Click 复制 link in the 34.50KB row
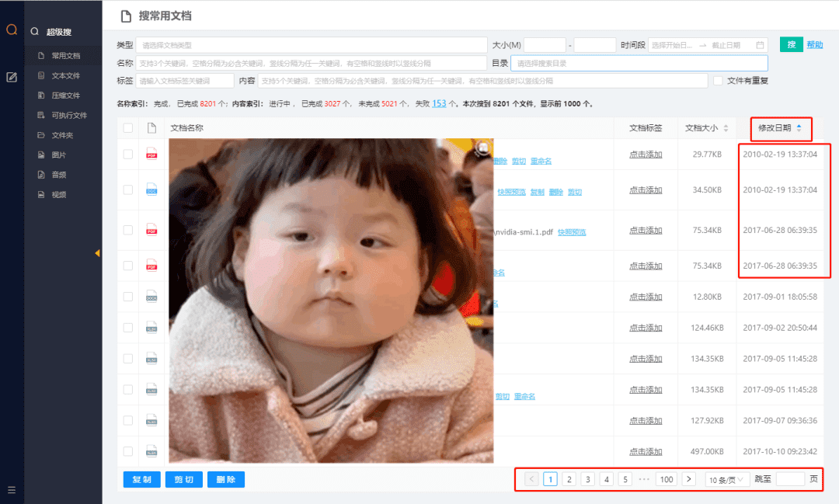Image resolution: width=839 pixels, height=504 pixels. point(538,192)
